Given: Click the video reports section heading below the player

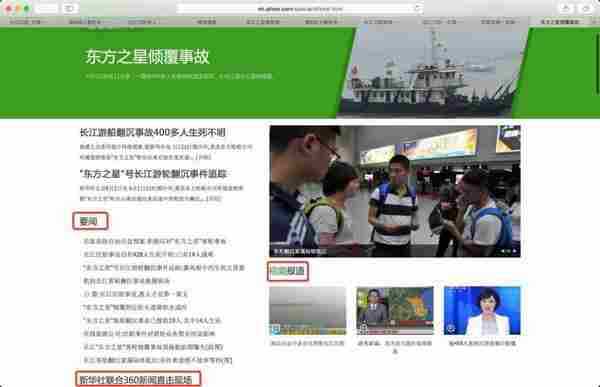Looking at the screenshot, I should [x=288, y=271].
